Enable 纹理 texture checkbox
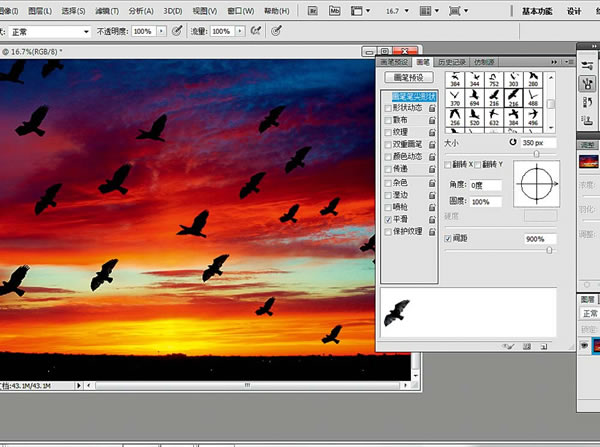This screenshot has width=600, height=447. 388,133
